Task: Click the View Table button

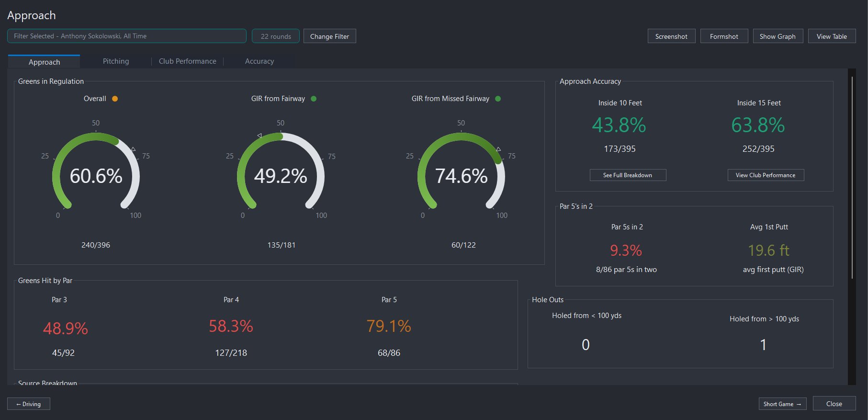Action: click(x=832, y=36)
